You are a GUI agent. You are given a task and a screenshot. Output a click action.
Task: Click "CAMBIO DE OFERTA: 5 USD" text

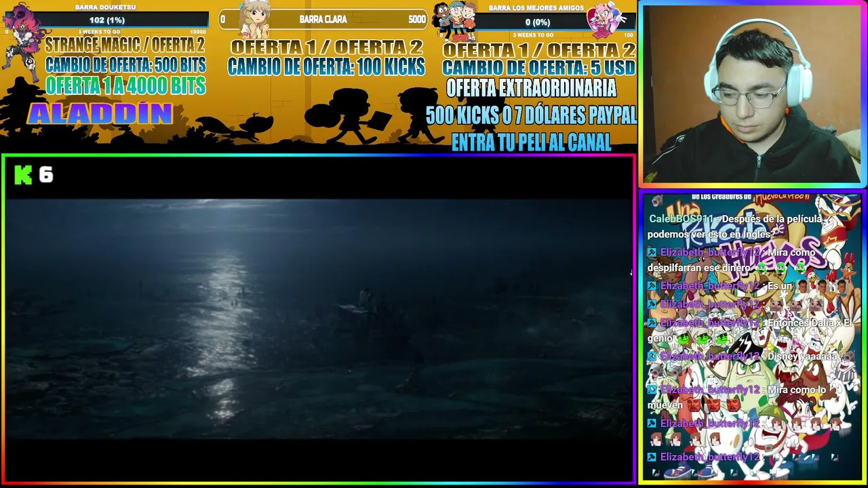click(x=539, y=68)
